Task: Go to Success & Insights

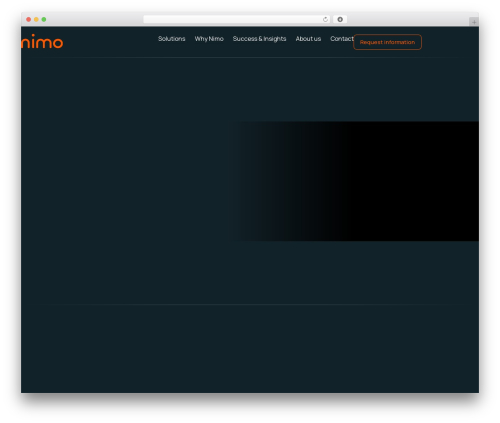Action: click(x=259, y=39)
